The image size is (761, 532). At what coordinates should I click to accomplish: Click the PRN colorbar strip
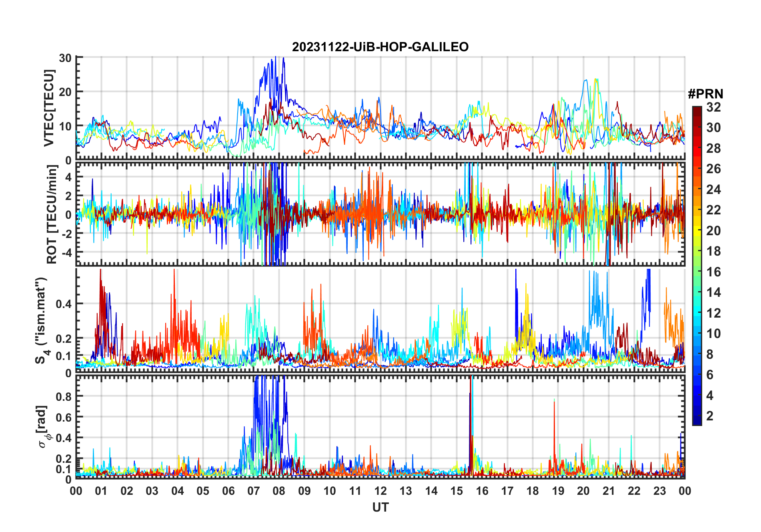697,266
